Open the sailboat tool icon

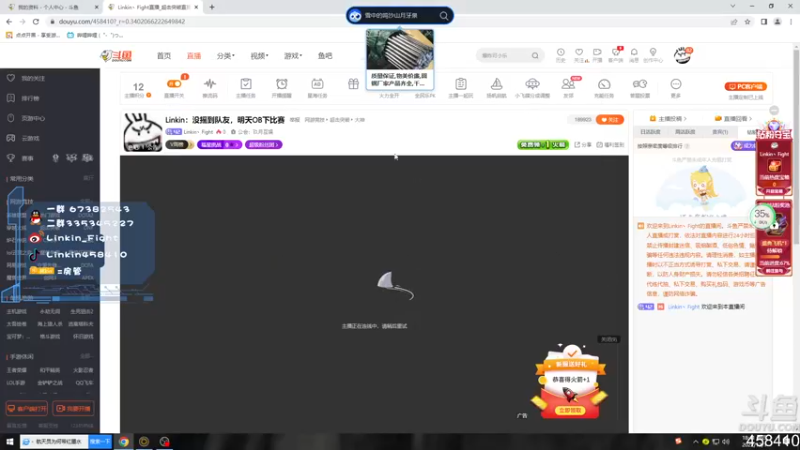496,84
